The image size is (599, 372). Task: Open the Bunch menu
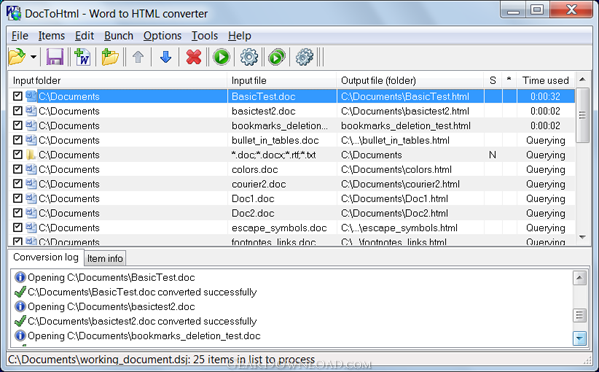click(x=119, y=36)
